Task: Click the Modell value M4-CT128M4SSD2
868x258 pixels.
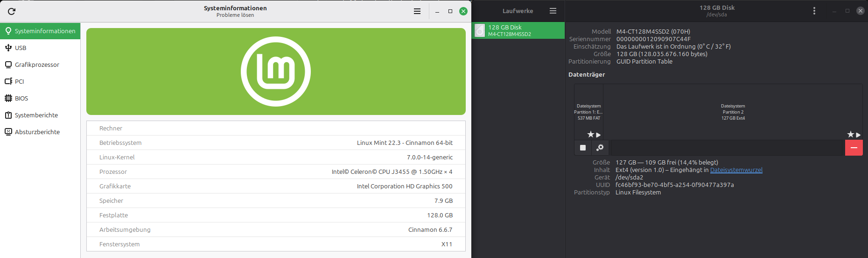Action: click(653, 31)
